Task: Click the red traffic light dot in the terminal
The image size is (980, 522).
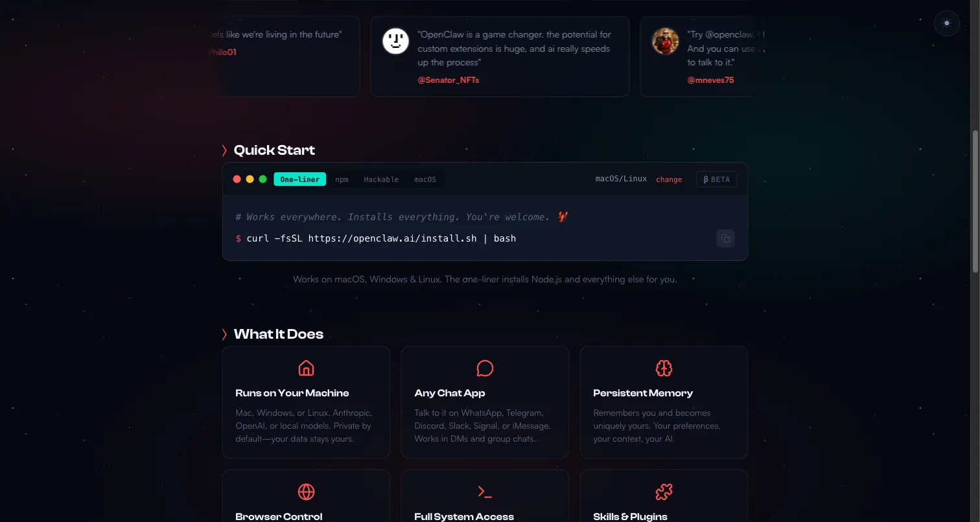Action: point(237,179)
